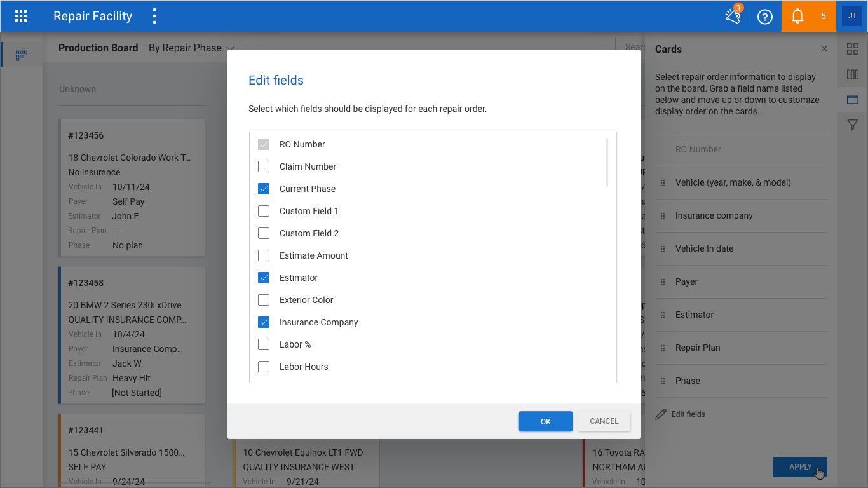The width and height of the screenshot is (868, 488).
Task: Uncheck the Current Phase checkbox
Action: (264, 189)
